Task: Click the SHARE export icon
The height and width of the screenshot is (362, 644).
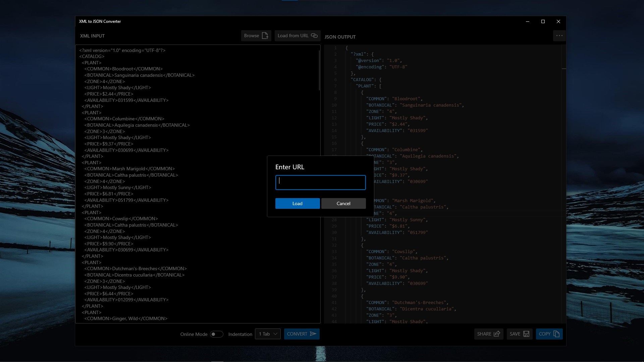Action: coord(497,334)
